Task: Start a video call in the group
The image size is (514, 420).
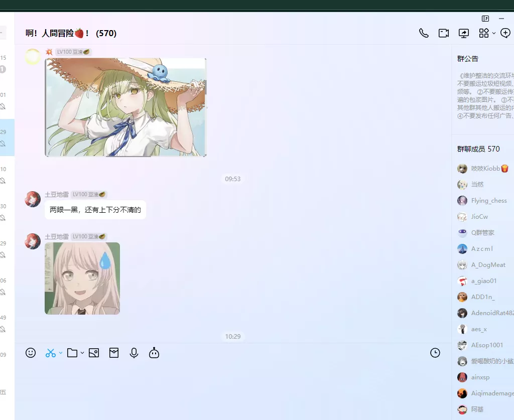Action: coord(443,33)
